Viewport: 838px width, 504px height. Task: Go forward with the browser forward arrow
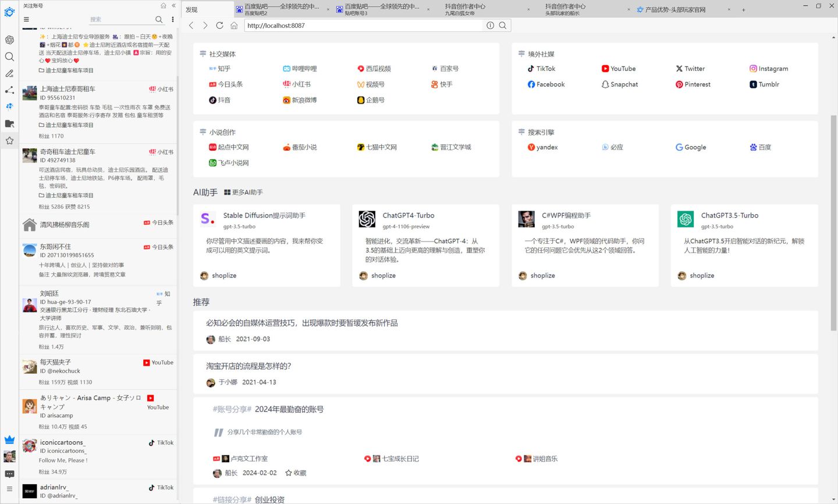205,25
